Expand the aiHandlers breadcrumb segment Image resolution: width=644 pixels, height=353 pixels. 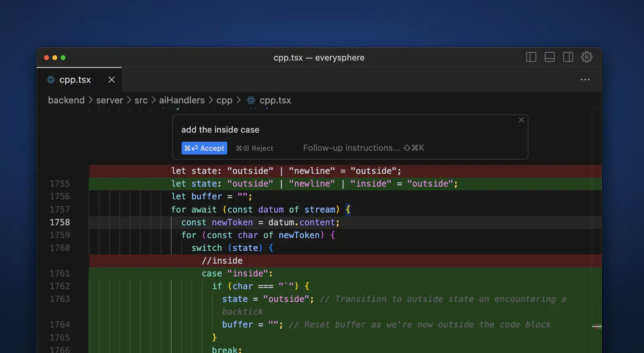(x=182, y=101)
